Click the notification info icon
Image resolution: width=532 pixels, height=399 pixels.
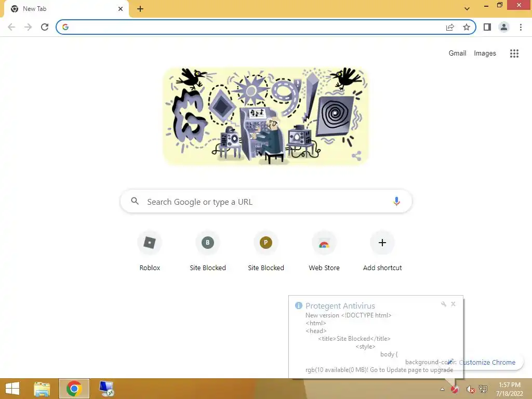pyautogui.click(x=299, y=305)
